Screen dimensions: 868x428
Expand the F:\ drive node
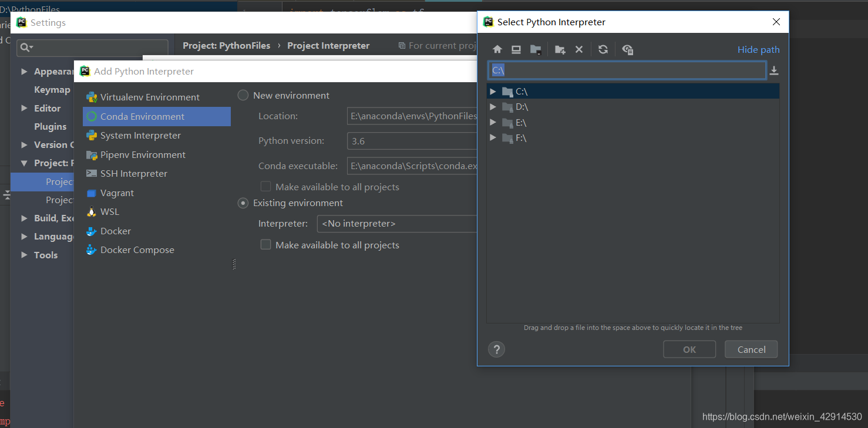(x=493, y=138)
